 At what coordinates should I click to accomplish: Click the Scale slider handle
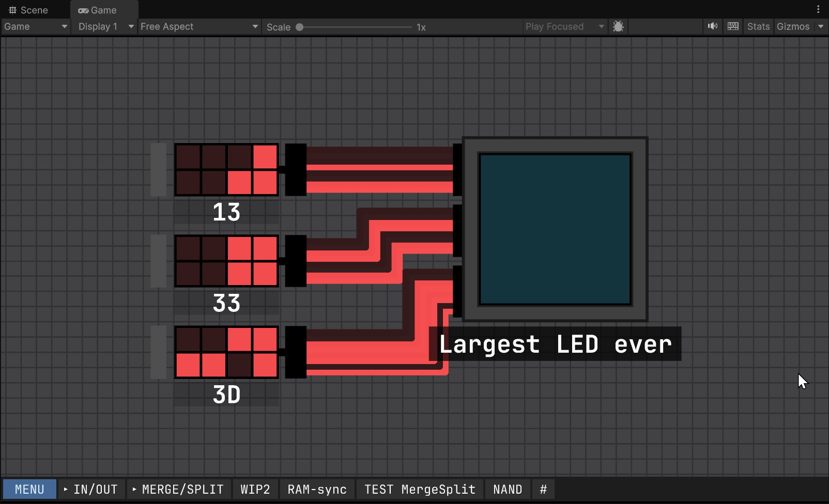(x=299, y=27)
